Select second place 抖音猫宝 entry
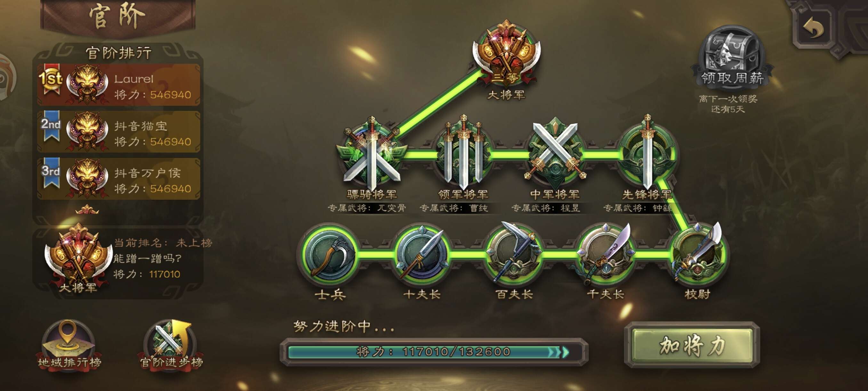 119,132
